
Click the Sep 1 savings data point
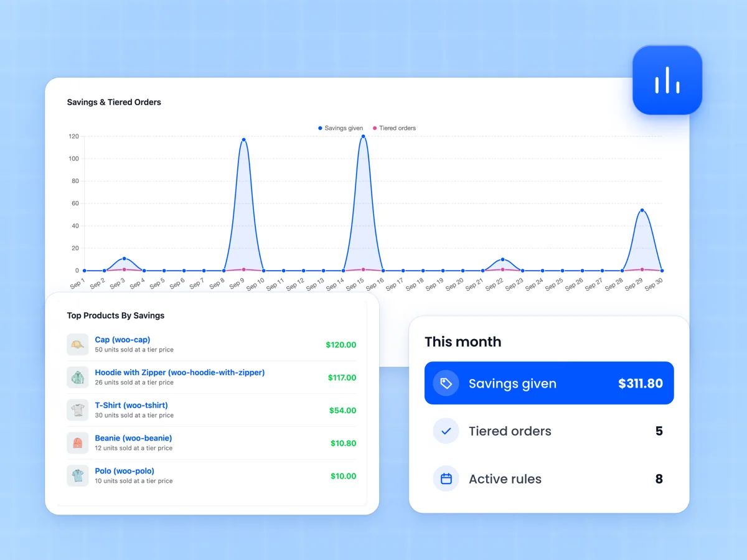tap(84, 271)
